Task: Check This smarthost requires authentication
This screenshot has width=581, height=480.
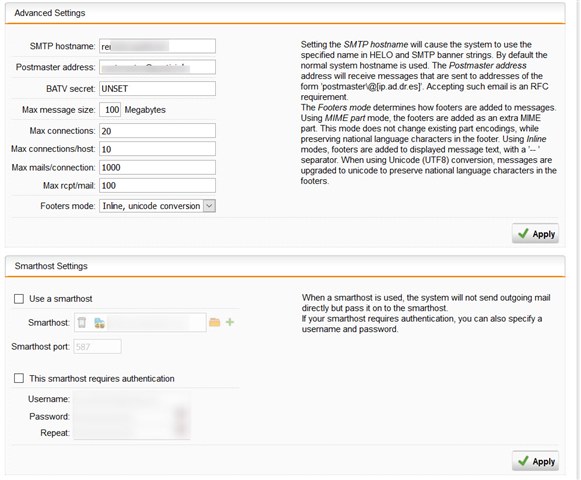Action: pos(19,378)
